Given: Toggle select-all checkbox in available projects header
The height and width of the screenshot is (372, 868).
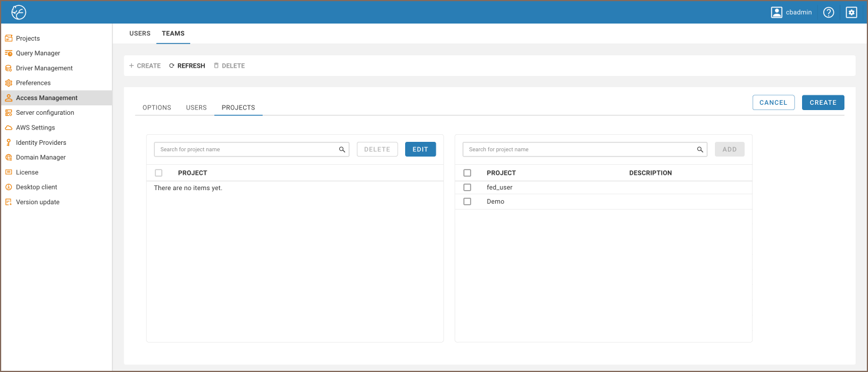Looking at the screenshot, I should 468,173.
